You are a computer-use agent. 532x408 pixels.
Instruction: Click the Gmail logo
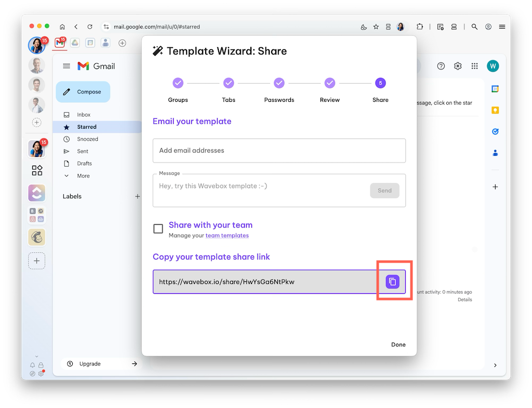point(96,66)
